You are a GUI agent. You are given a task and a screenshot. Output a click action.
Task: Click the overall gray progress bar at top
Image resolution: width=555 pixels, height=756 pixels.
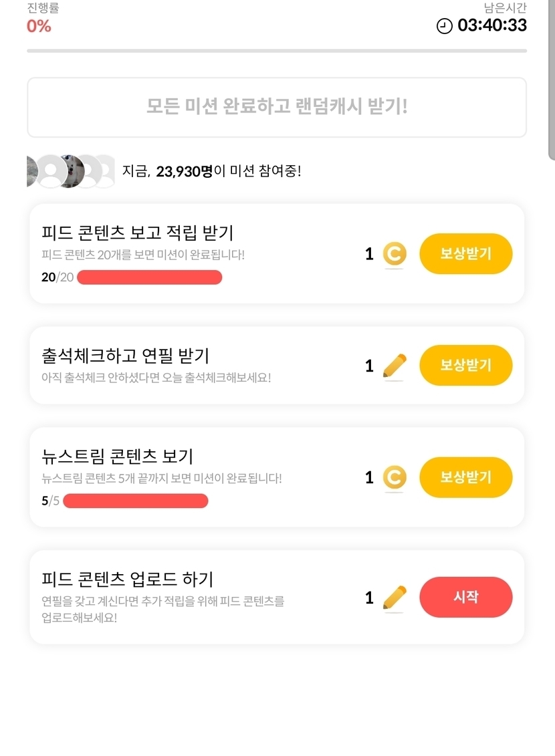click(x=277, y=51)
